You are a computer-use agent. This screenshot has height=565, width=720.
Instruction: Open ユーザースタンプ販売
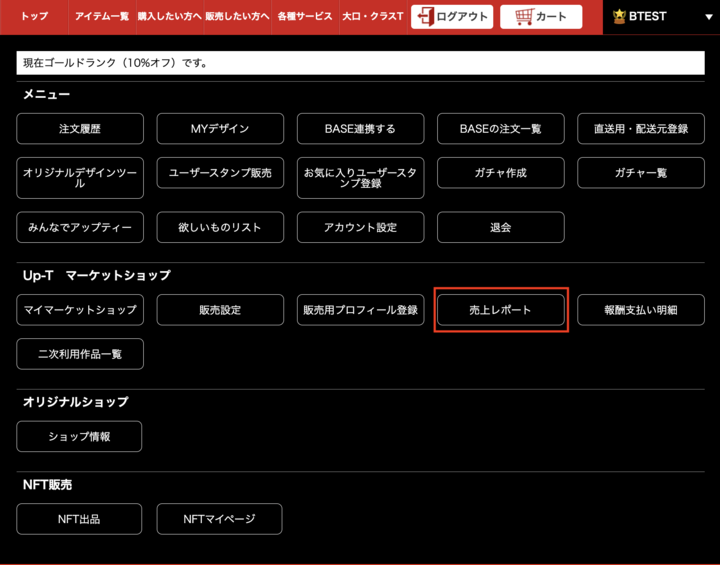coord(220,173)
